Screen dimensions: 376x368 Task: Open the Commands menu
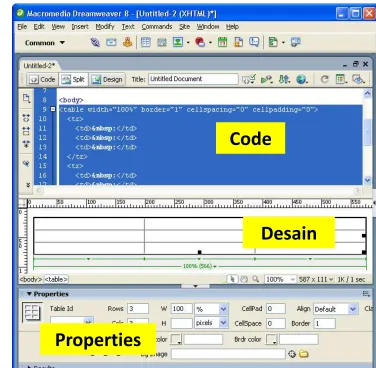pos(157,27)
